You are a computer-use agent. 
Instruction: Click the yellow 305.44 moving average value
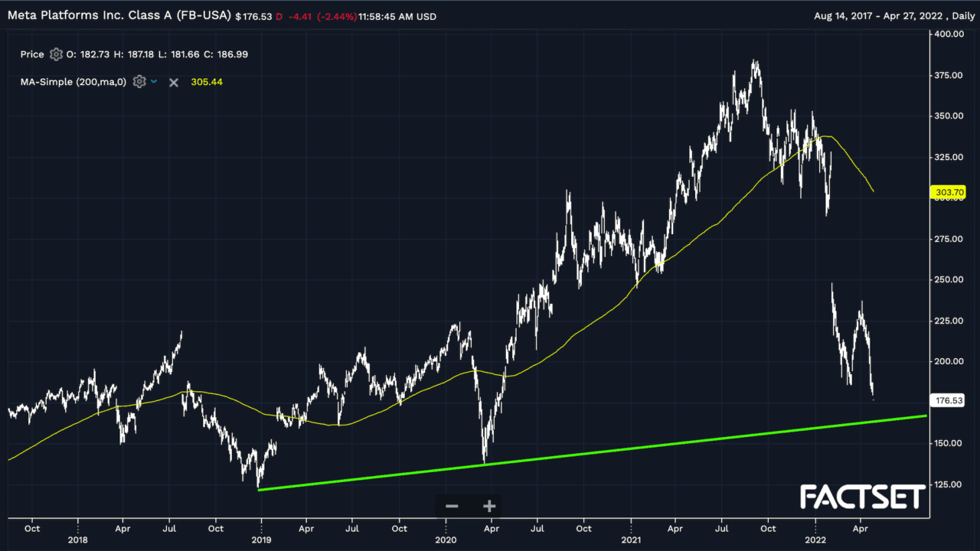click(207, 82)
